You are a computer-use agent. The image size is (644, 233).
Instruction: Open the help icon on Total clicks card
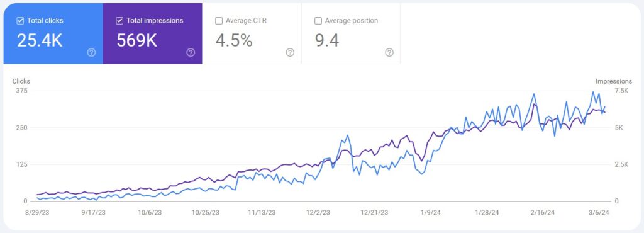pos(92,52)
